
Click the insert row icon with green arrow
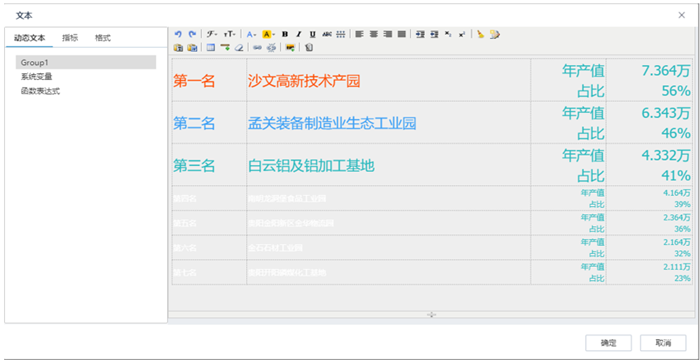(x=225, y=47)
